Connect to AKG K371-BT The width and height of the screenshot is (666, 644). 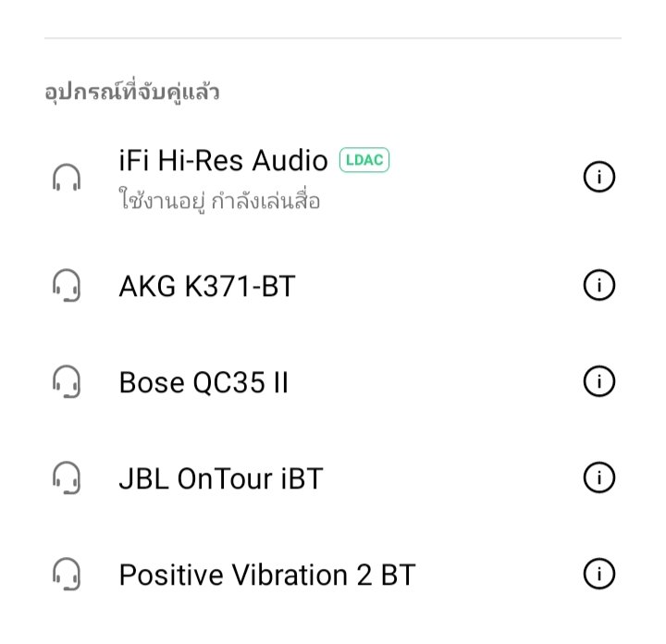click(206, 287)
